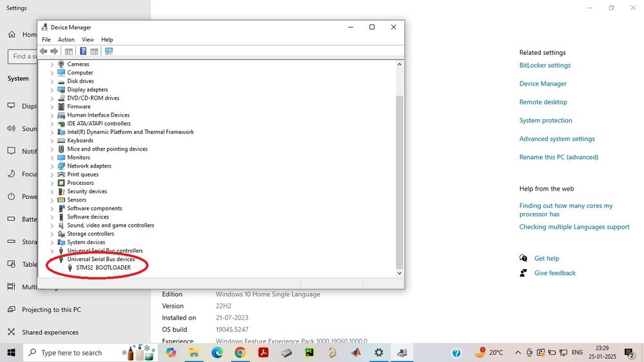Expand the Monitors tree node
The height and width of the screenshot is (362, 644).
coord(52,158)
